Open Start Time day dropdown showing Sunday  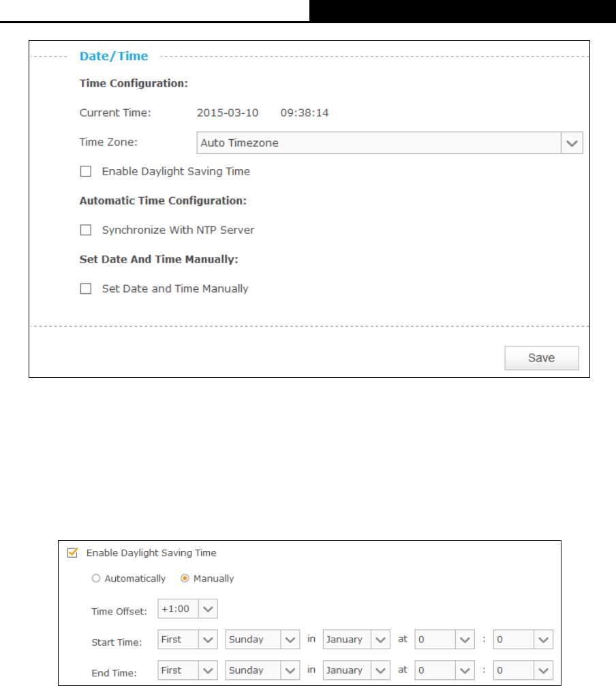(x=262, y=639)
